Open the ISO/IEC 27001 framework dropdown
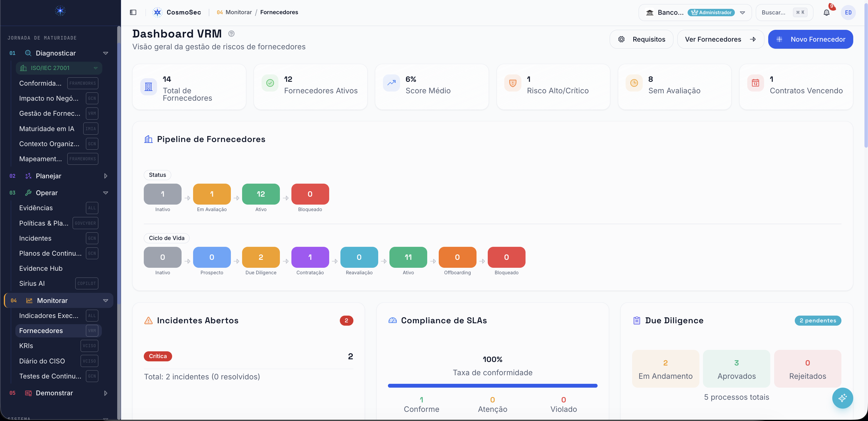Image resolution: width=868 pixels, height=421 pixels. [x=59, y=68]
